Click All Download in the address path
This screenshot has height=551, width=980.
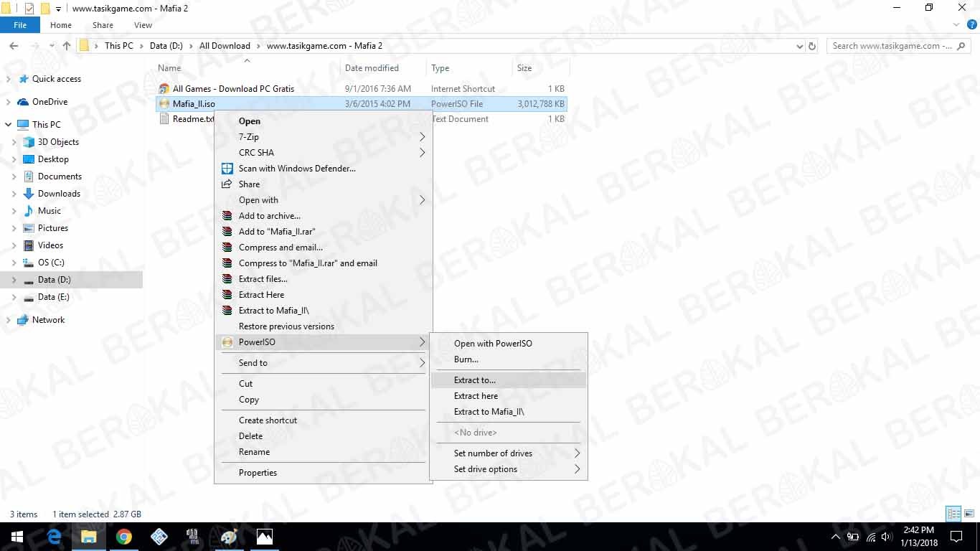pyautogui.click(x=225, y=46)
